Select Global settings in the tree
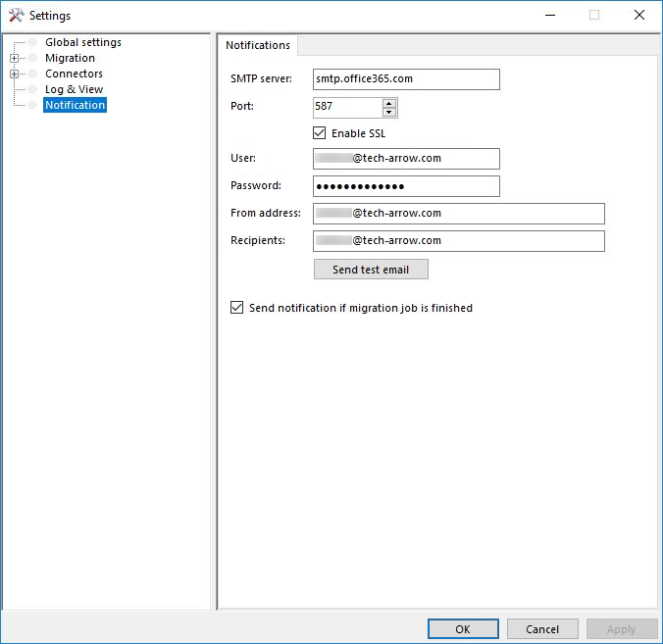Image resolution: width=663 pixels, height=644 pixels. coord(82,43)
